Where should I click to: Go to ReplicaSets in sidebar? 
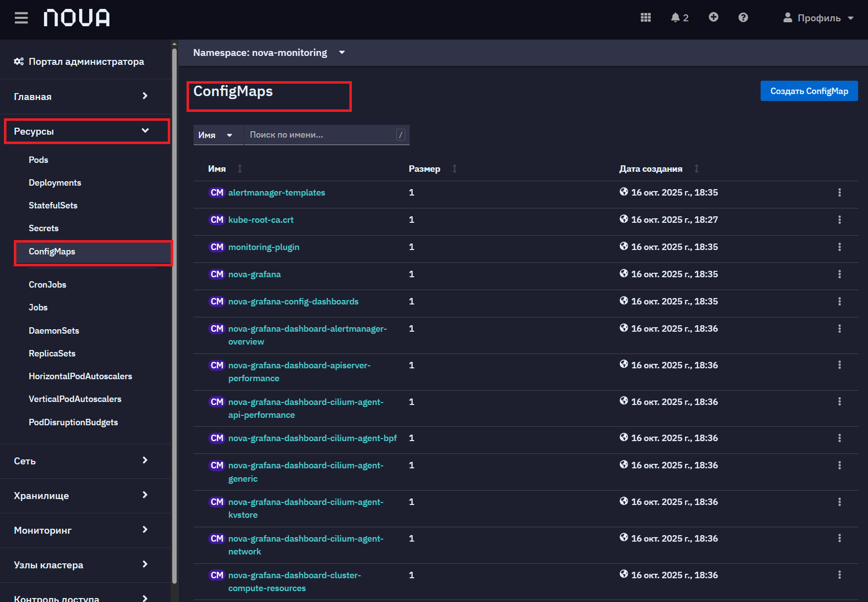(x=52, y=353)
